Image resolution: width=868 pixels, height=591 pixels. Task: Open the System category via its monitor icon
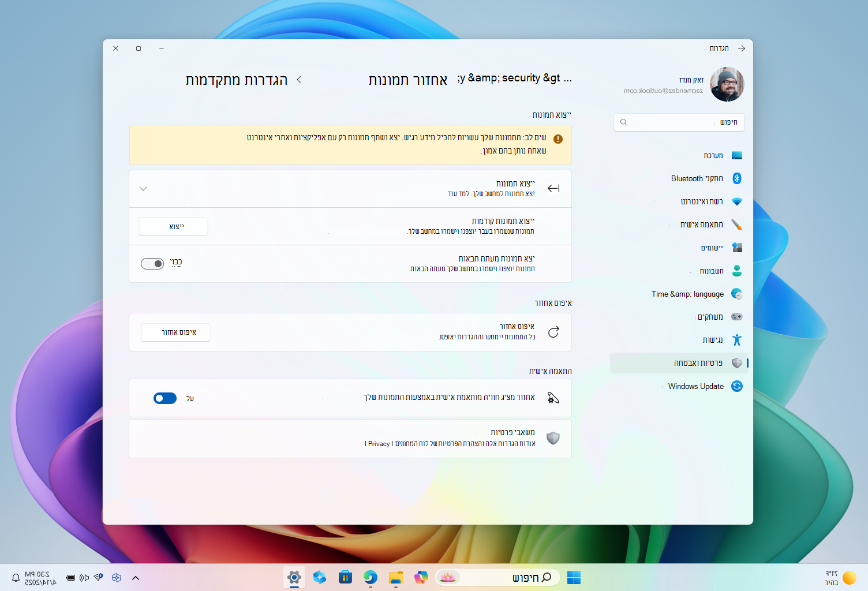tap(737, 155)
